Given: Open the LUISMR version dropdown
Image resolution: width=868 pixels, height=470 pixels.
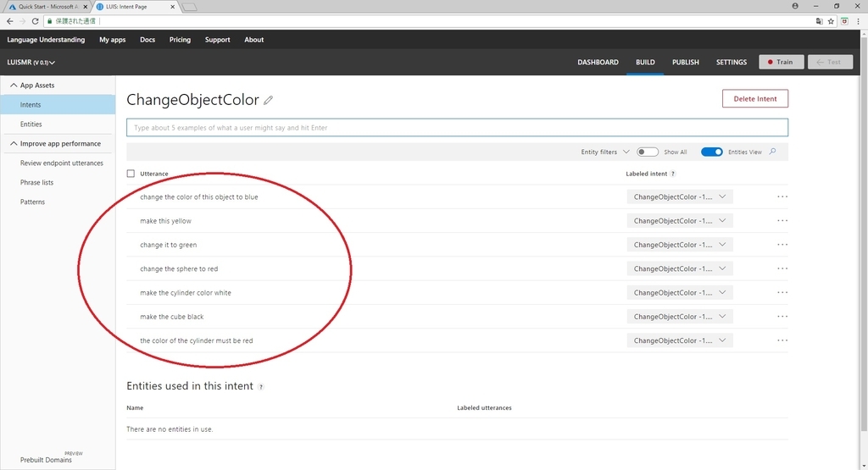Looking at the screenshot, I should pos(31,63).
